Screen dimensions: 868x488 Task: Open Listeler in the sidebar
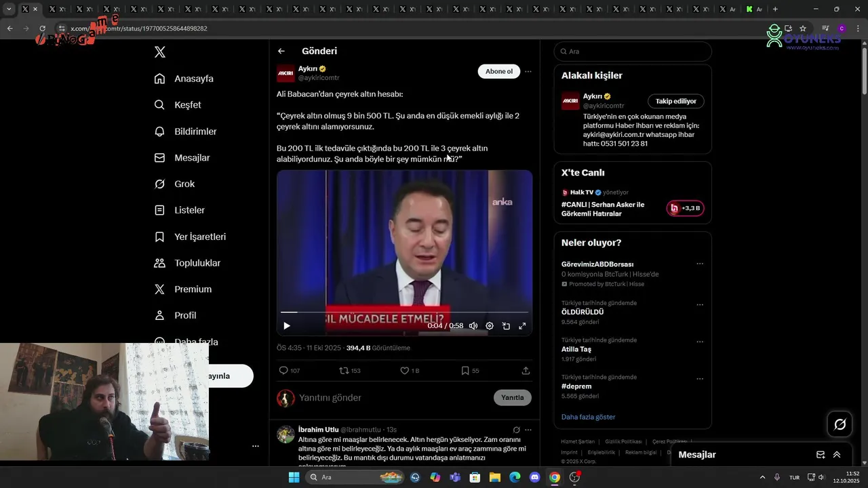pyautogui.click(x=179, y=211)
